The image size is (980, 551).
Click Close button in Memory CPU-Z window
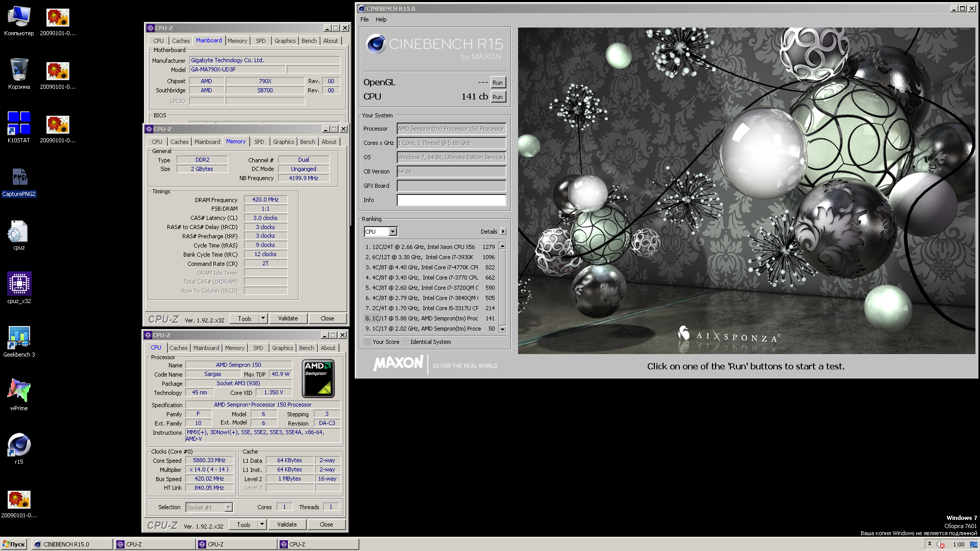(327, 318)
